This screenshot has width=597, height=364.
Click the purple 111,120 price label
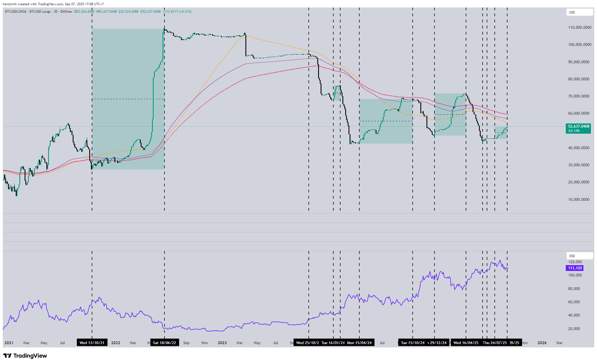click(x=575, y=268)
